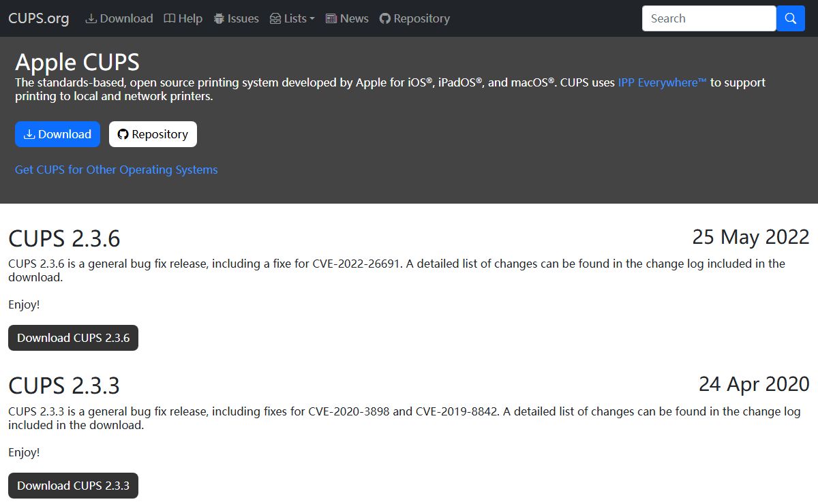Click the Download CUPS 2.3.3 button
818x504 pixels.
pos(73,486)
